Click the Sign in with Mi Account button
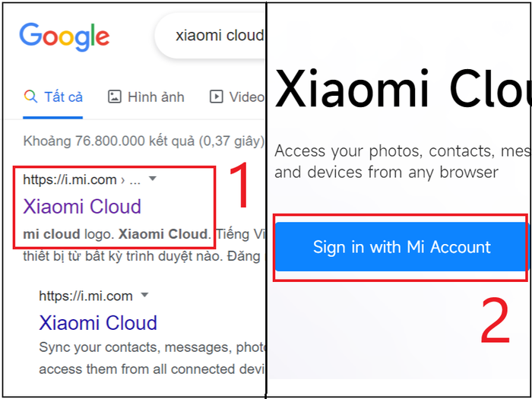532x399 pixels. 401,247
